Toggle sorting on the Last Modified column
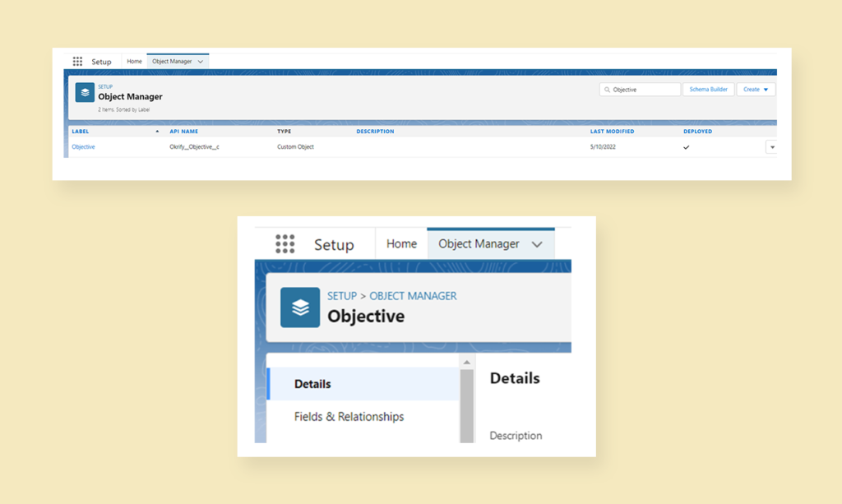 pos(612,130)
